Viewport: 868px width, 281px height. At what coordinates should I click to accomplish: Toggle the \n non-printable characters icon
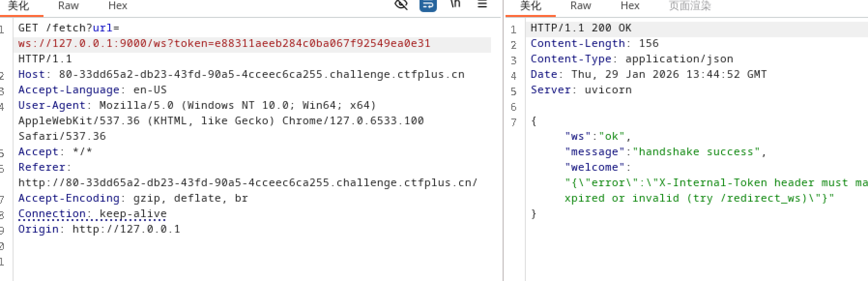455,4
